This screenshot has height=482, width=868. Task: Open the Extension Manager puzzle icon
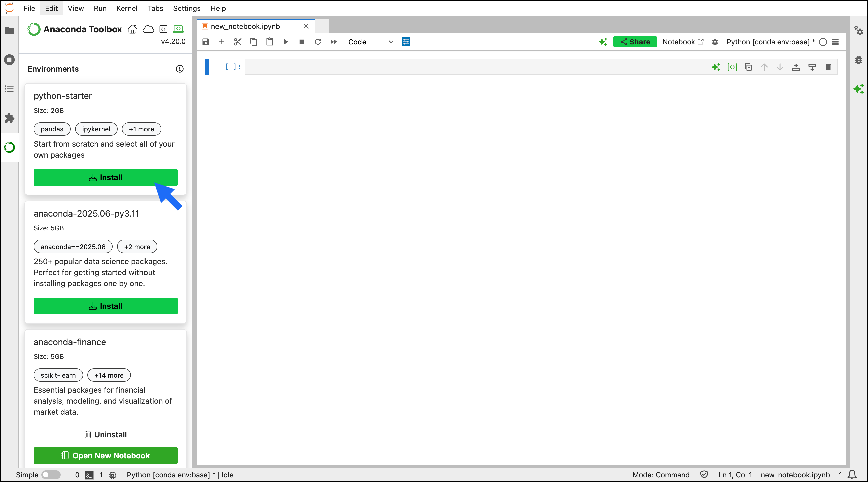click(x=9, y=118)
